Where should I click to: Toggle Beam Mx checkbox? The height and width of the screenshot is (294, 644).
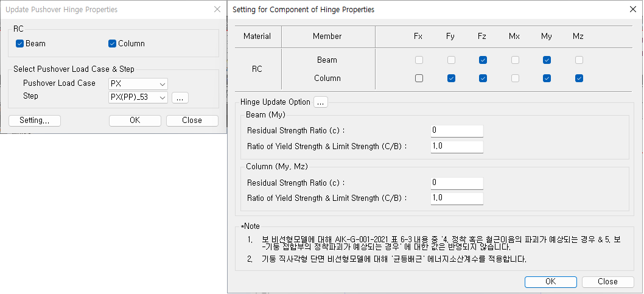(x=515, y=60)
